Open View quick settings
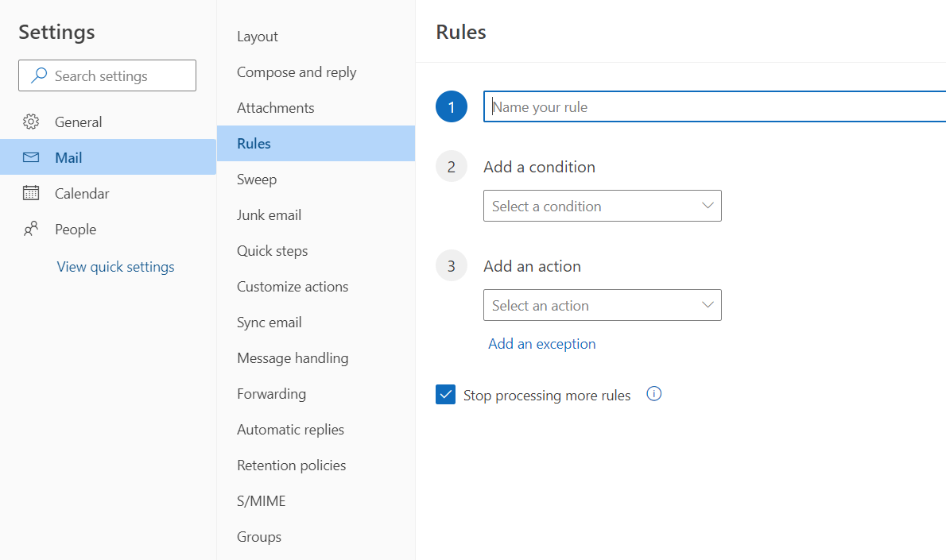 point(115,266)
